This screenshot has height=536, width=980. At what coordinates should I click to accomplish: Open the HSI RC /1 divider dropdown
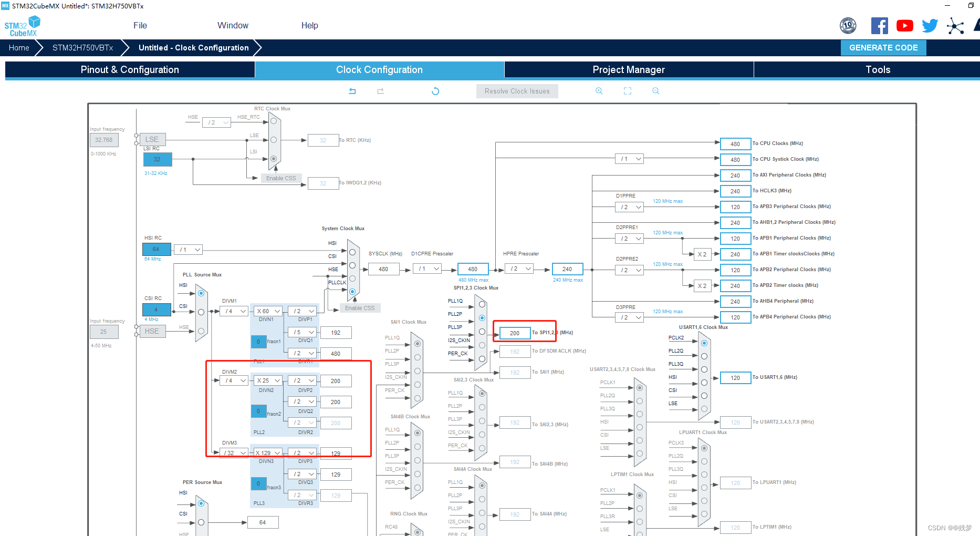[x=188, y=250]
